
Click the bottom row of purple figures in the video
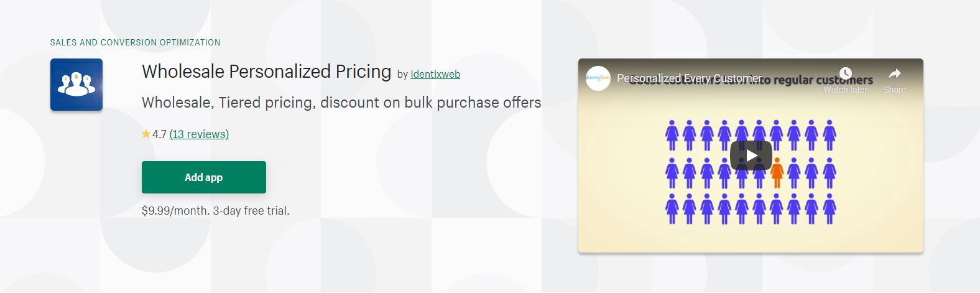751,209
